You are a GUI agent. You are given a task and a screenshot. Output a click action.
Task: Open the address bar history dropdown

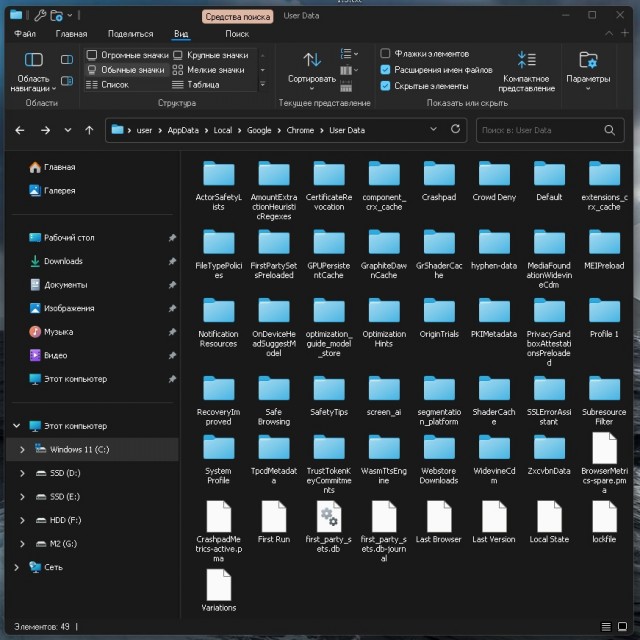[x=433, y=130]
